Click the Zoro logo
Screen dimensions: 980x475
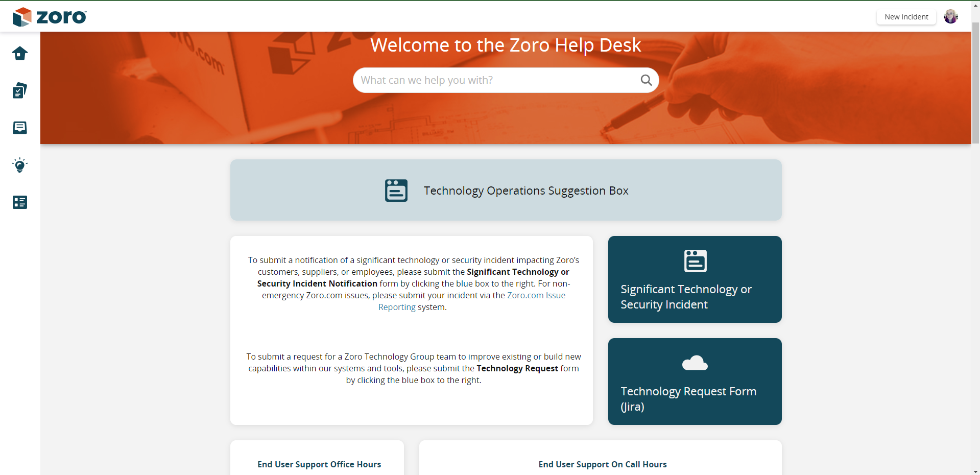pyautogui.click(x=50, y=17)
